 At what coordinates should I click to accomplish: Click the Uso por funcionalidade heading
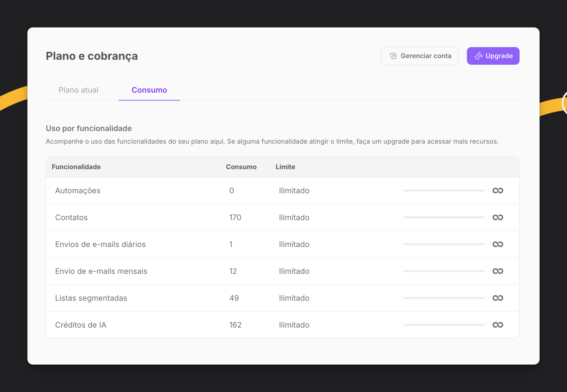[89, 128]
